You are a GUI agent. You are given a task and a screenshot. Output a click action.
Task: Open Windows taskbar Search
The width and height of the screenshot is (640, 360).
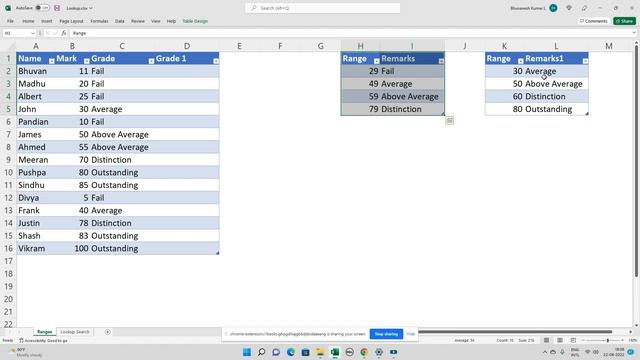click(261, 352)
